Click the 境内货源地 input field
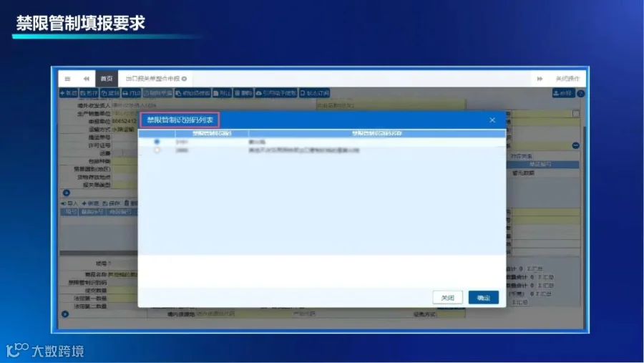The image size is (644, 363). coord(243,314)
